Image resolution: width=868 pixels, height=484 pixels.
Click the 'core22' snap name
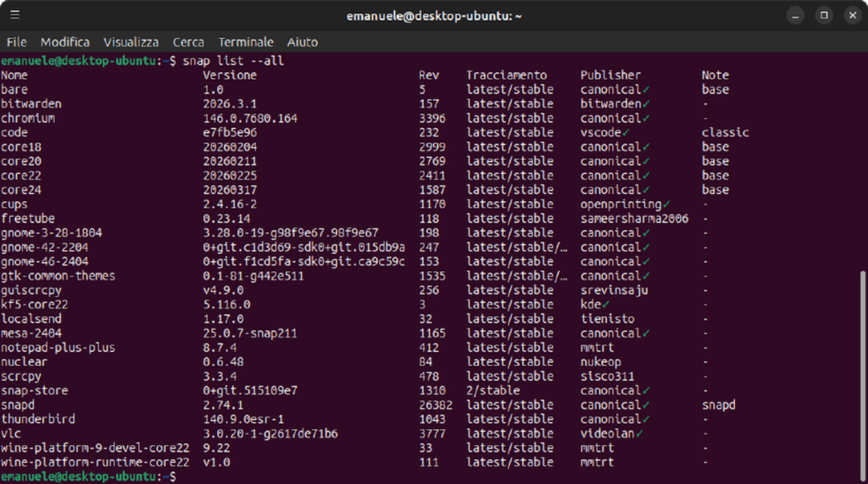point(21,175)
